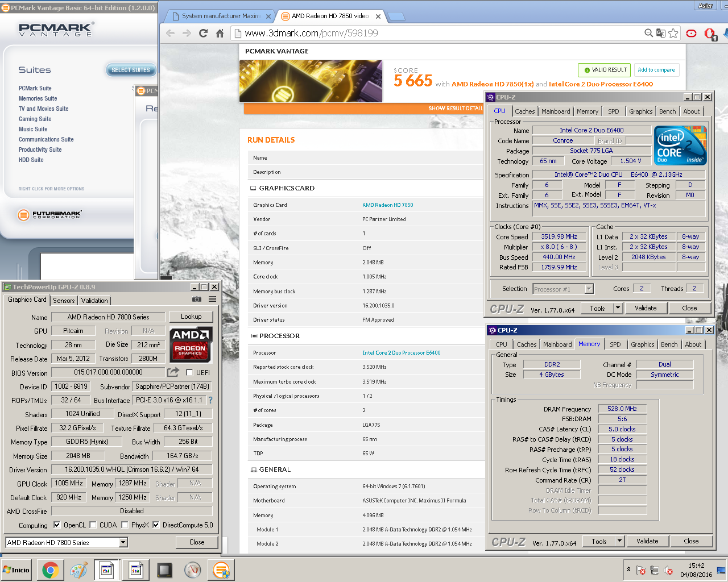
Task: Click the Intel Core 2 Duo logo
Action: pyautogui.click(x=681, y=145)
